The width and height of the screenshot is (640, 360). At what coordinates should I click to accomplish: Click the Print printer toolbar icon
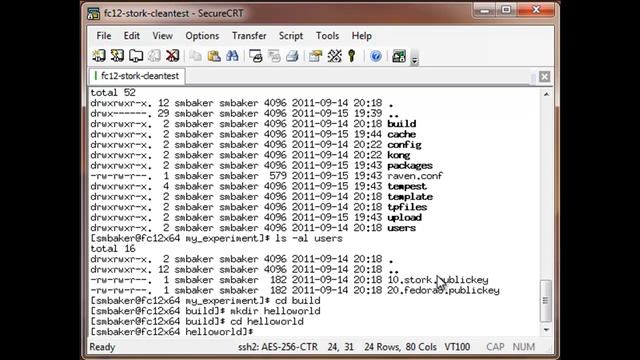click(292, 56)
